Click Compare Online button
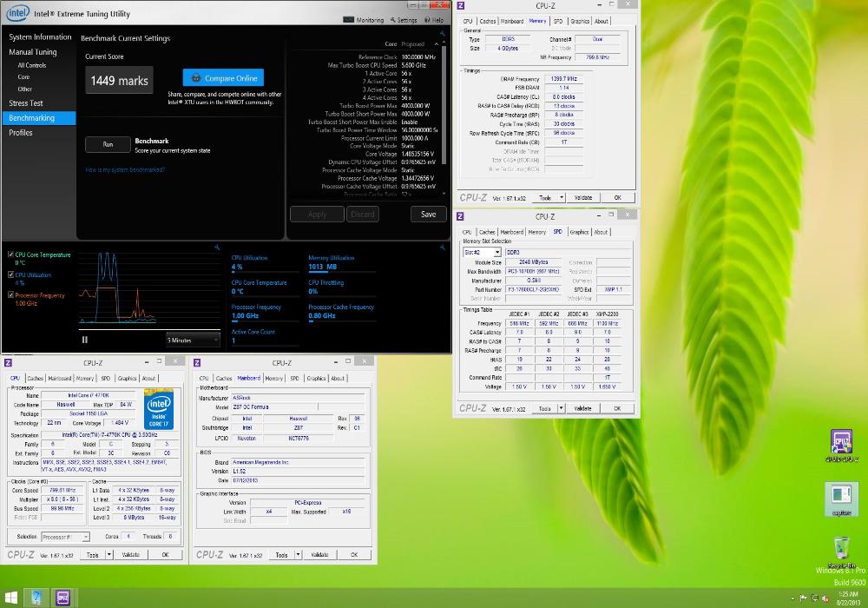Screen dimensions: 868x608 tap(224, 78)
